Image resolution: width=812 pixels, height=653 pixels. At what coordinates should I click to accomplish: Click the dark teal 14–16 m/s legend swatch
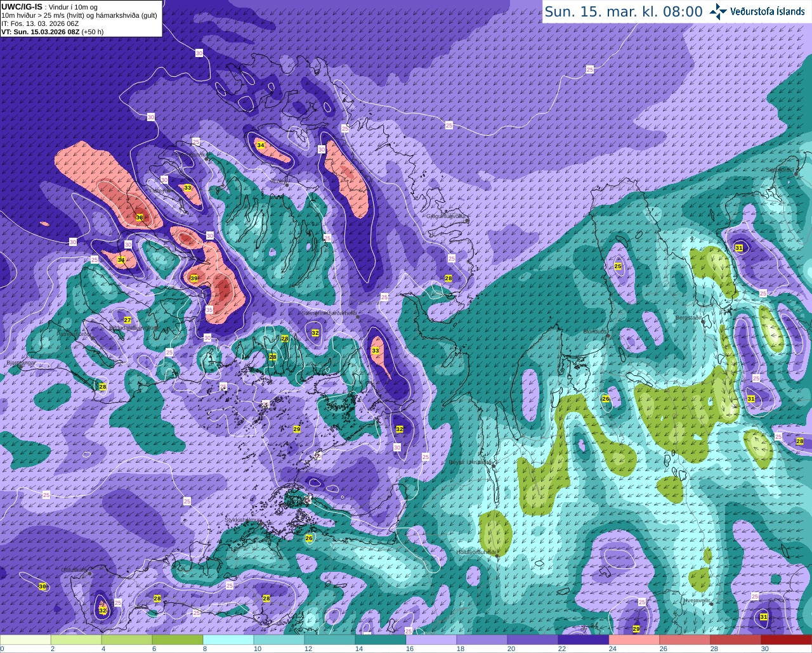click(x=381, y=640)
